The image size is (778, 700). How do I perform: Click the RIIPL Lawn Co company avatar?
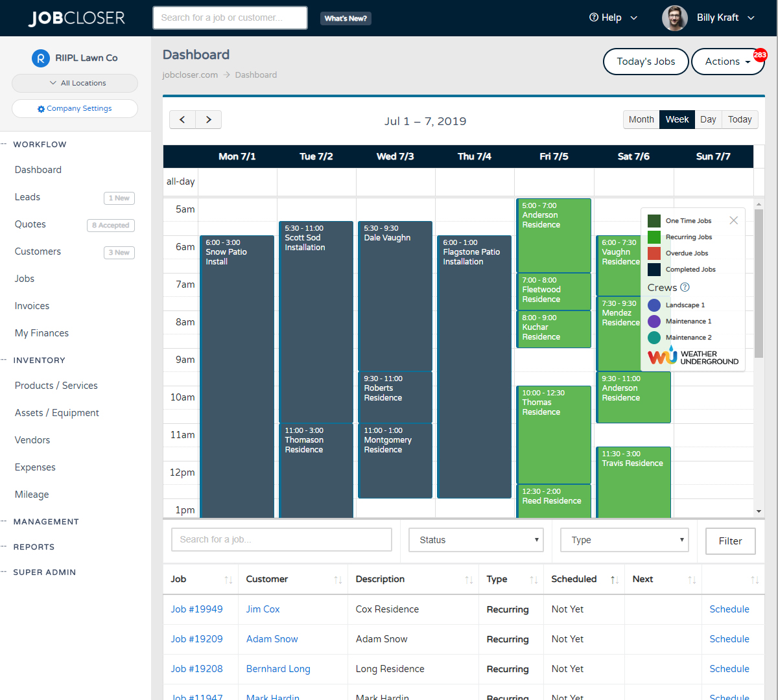(40, 58)
